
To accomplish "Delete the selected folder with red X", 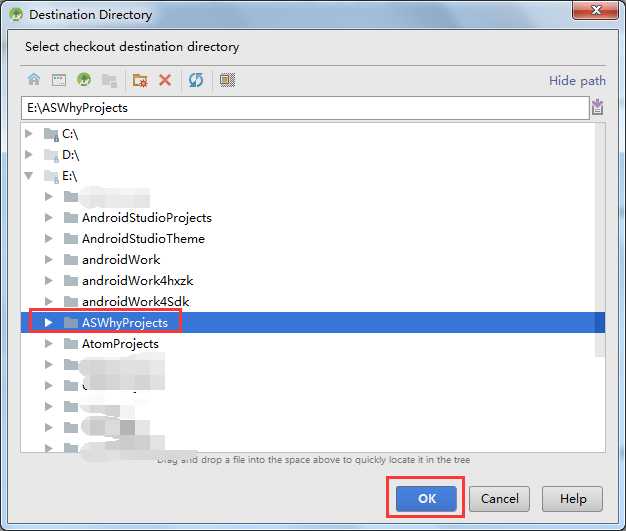I will 165,80.
